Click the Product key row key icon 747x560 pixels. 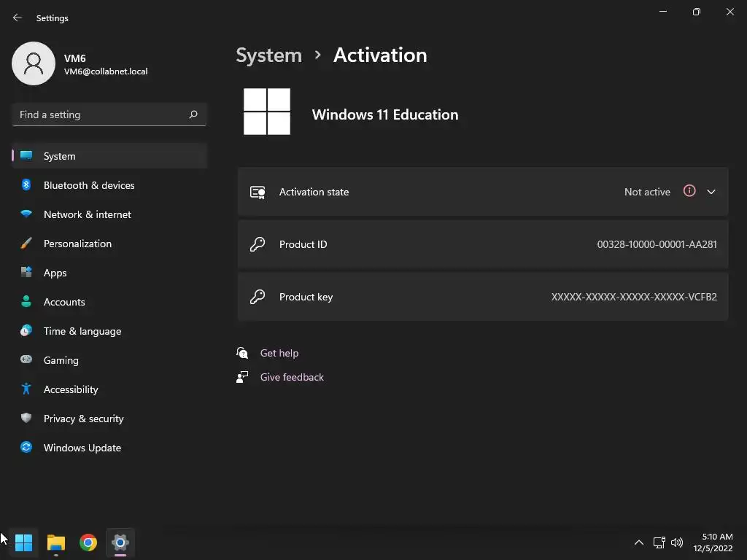pos(258,297)
